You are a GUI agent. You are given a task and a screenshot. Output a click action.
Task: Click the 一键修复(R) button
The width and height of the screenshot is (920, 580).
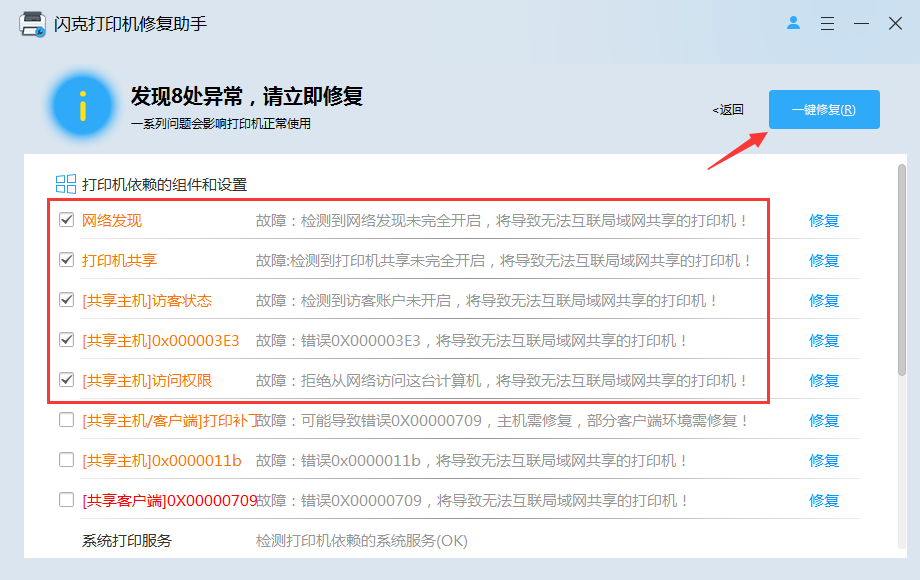(x=823, y=110)
